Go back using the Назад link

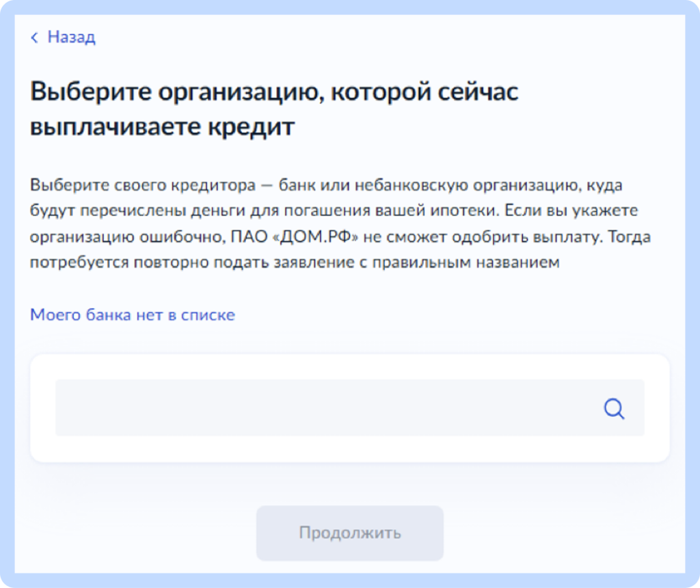pyautogui.click(x=63, y=37)
